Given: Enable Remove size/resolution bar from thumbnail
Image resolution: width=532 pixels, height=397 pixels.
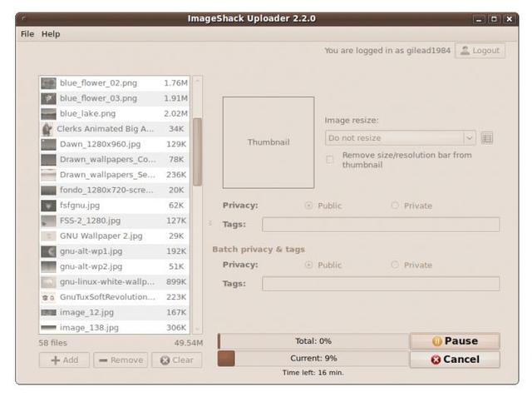Looking at the screenshot, I should pyautogui.click(x=330, y=160).
